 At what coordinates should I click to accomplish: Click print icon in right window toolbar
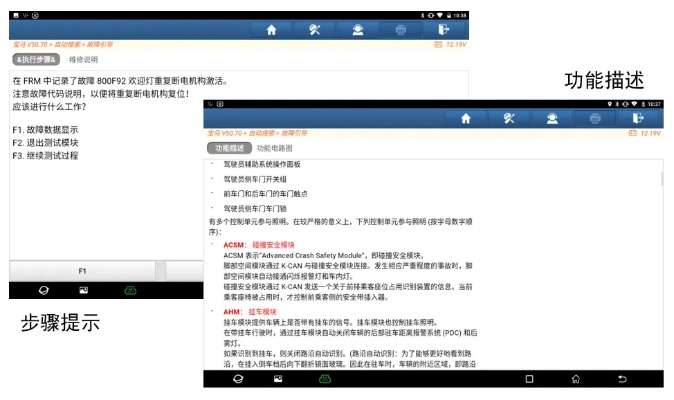pyautogui.click(x=596, y=118)
